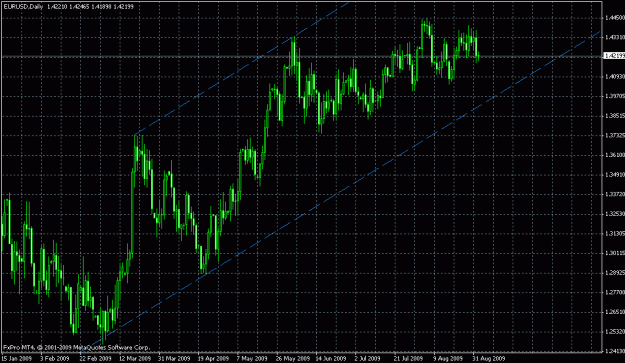Click the 1.38515 price axis label

[615, 116]
